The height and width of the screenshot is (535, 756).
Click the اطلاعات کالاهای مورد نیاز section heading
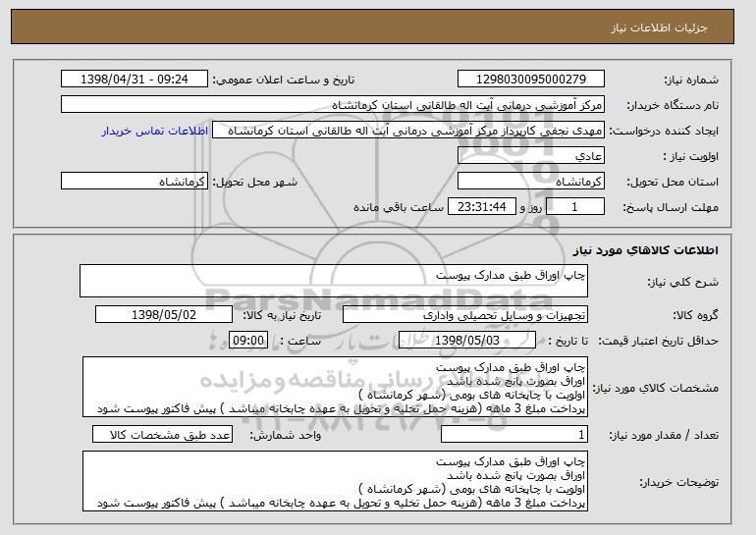(646, 250)
